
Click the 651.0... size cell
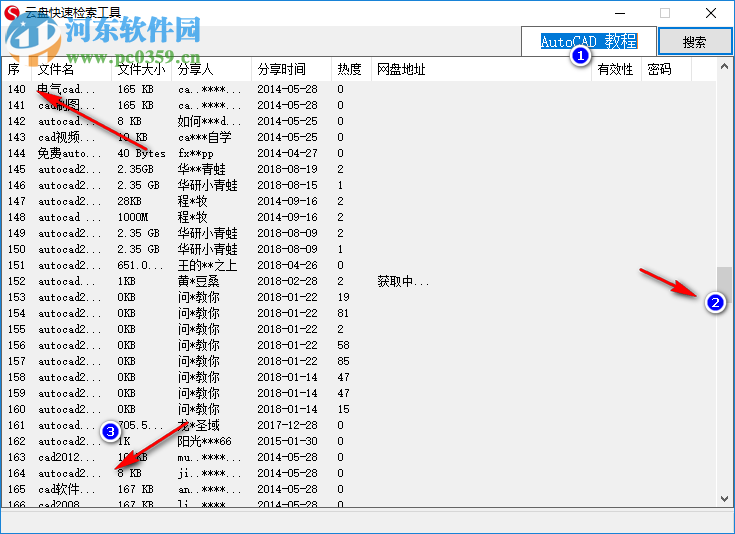[140, 265]
